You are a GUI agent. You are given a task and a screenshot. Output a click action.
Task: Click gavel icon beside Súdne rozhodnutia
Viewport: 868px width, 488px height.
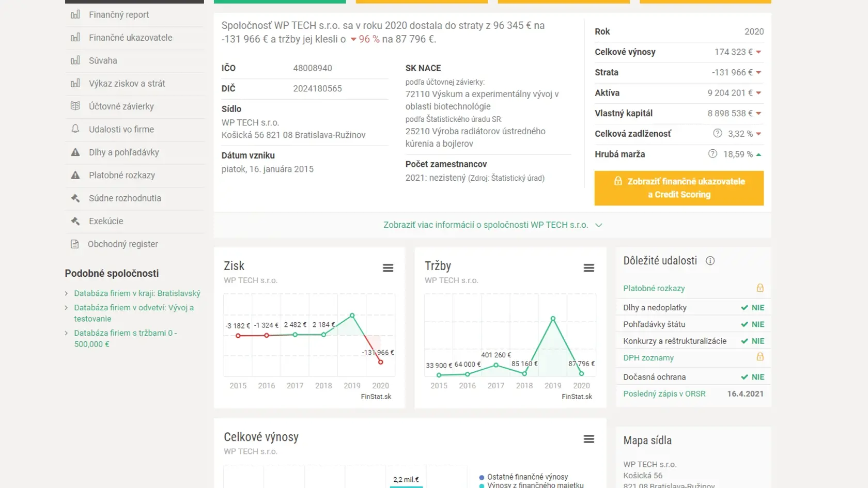point(75,198)
